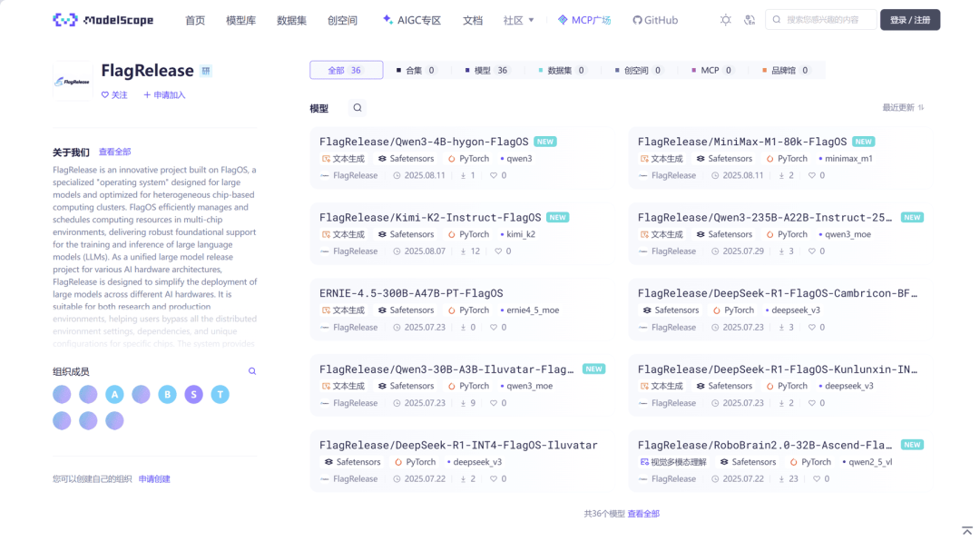
Task: Click the member avatar labeled A
Action: 114,395
